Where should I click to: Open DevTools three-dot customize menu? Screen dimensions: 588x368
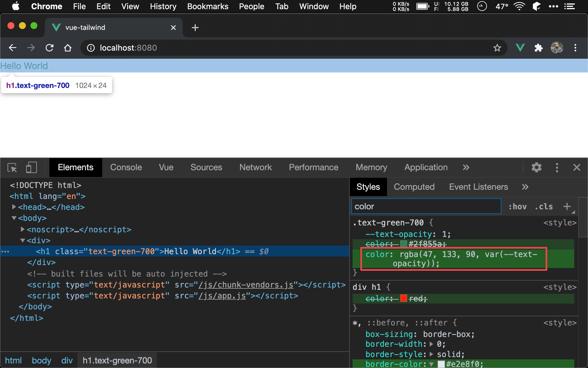point(557,167)
